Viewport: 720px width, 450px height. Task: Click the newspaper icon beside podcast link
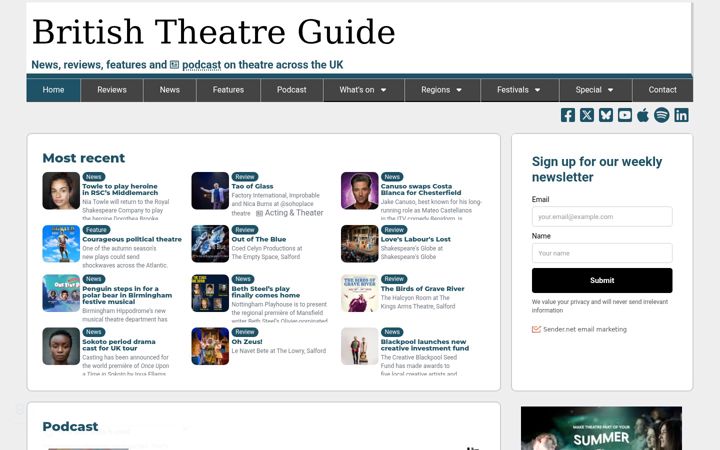pyautogui.click(x=174, y=65)
